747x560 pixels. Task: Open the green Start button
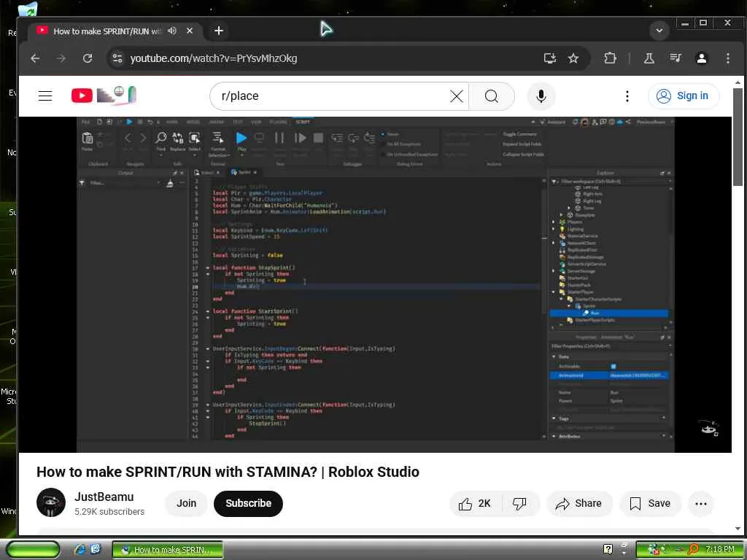tap(33, 549)
